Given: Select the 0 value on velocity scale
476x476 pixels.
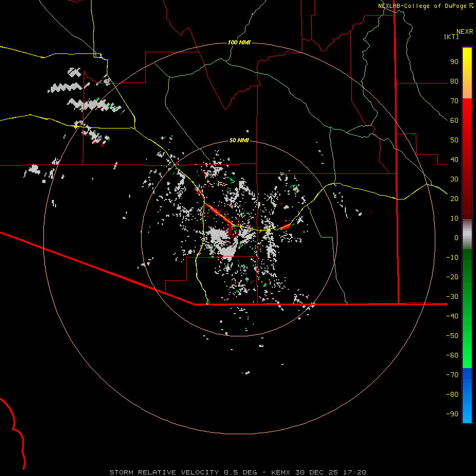Looking at the screenshot, I should 456,237.
